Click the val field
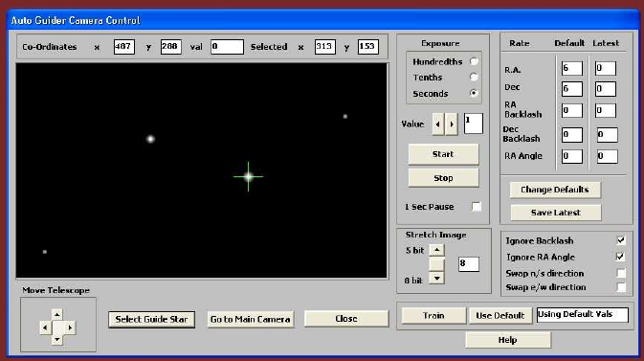 coord(227,47)
